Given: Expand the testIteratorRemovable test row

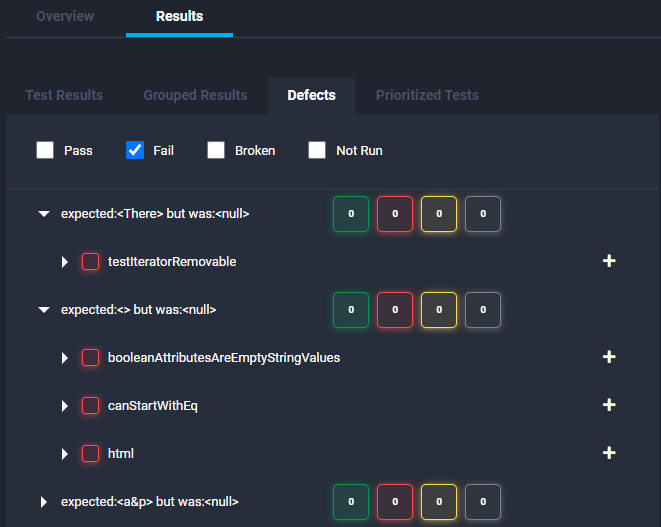Looking at the screenshot, I should click(64, 262).
